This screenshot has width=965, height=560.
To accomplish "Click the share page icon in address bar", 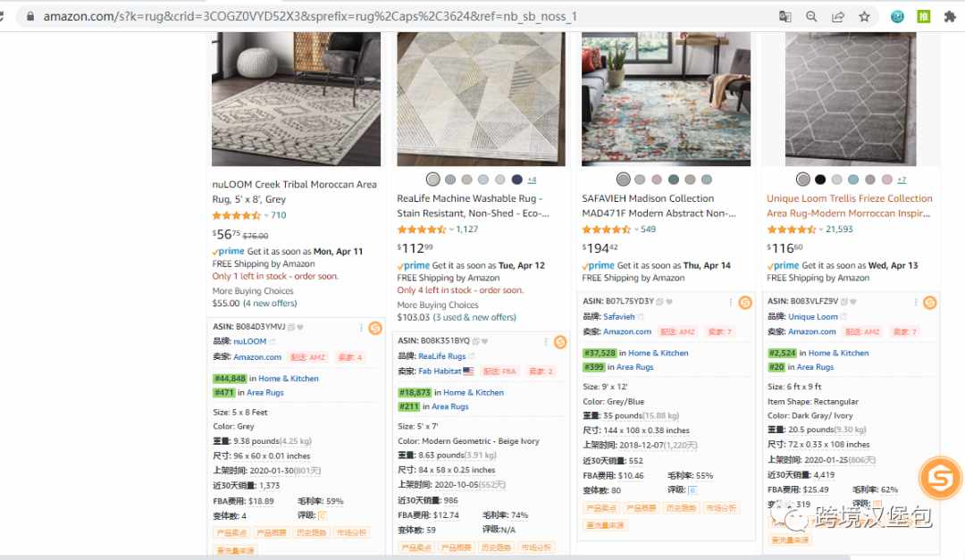I will point(837,17).
